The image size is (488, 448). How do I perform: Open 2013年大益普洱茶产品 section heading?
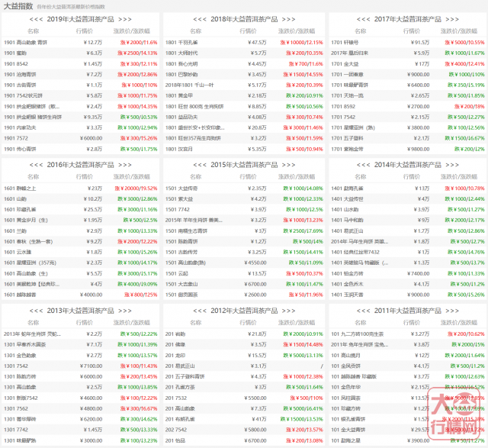[x=80, y=311]
